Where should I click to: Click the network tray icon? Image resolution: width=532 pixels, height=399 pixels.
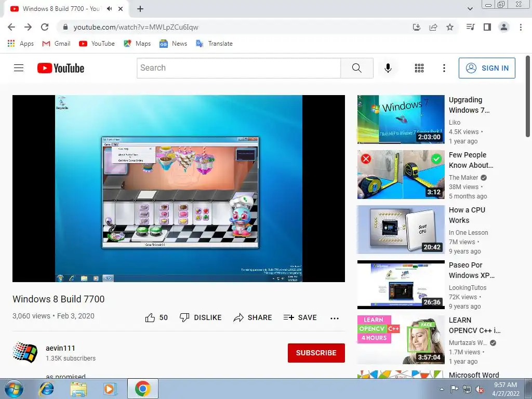(467, 389)
